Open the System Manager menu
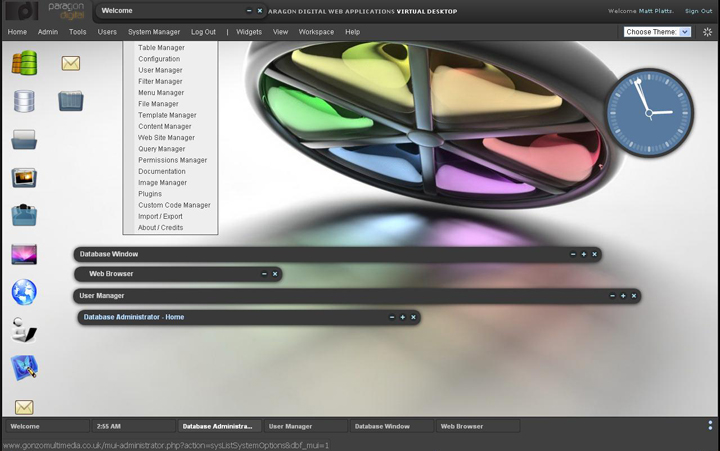Screen dimensions: 720x451 pos(154,32)
